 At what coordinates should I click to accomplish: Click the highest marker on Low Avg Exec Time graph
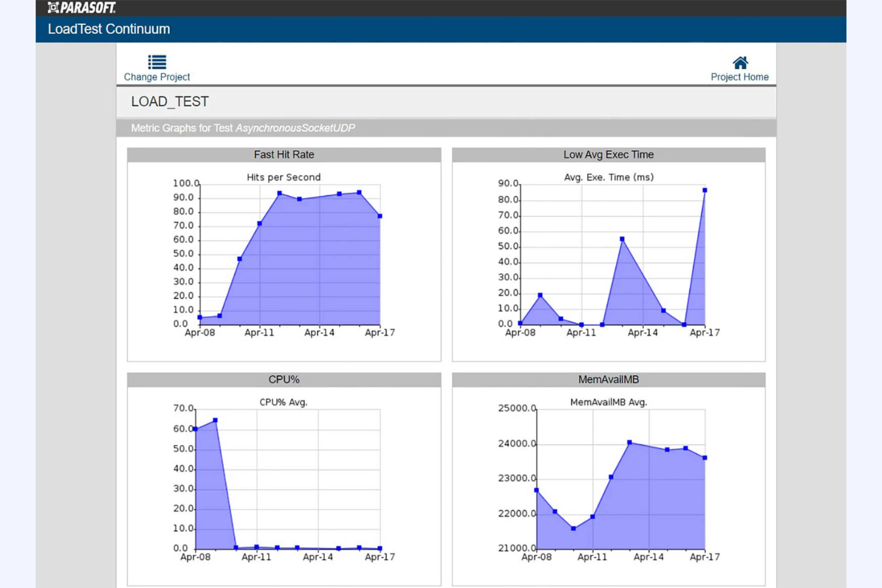[704, 189]
